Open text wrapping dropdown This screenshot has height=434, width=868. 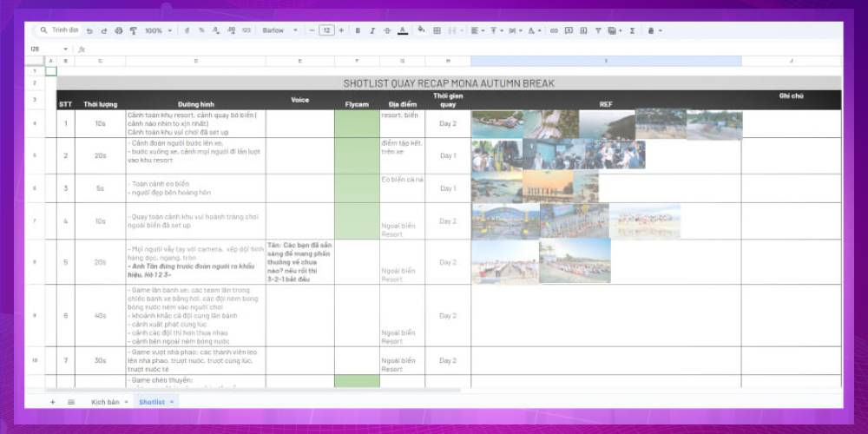point(515,30)
